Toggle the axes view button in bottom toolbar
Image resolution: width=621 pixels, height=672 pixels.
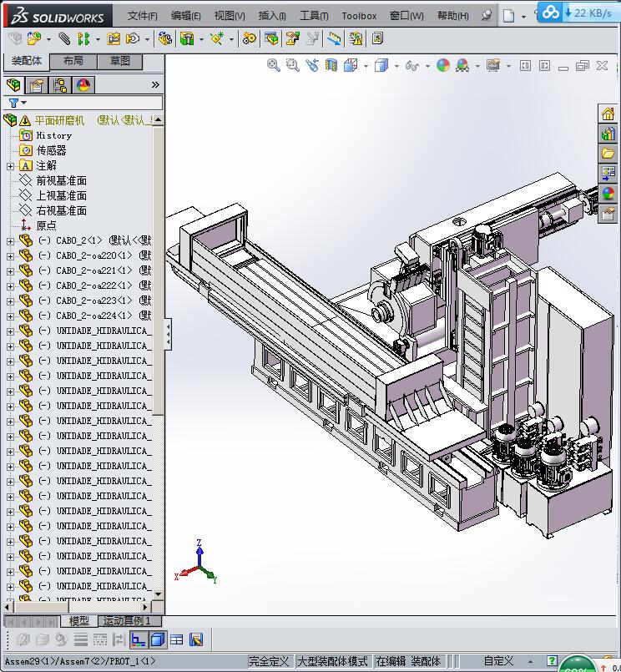pos(138,639)
